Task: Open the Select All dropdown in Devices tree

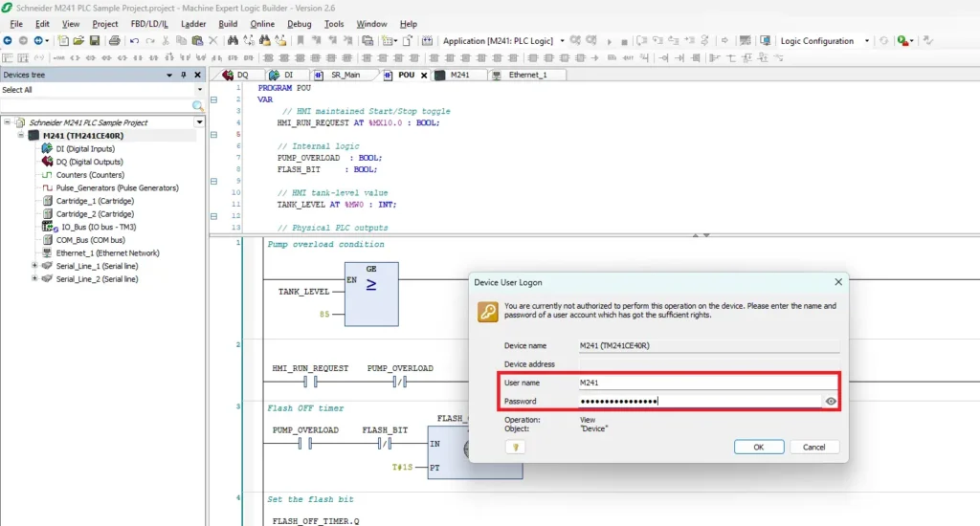Action: coord(200,90)
